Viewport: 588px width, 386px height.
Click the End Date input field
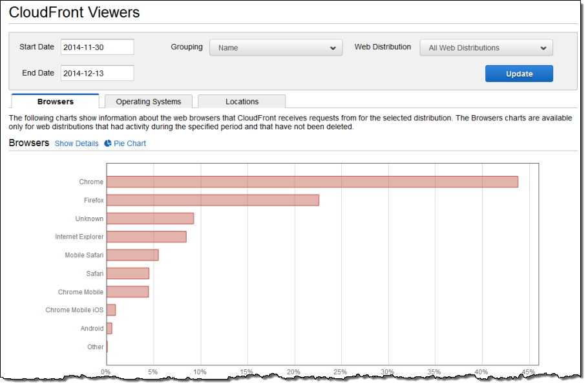pos(97,73)
